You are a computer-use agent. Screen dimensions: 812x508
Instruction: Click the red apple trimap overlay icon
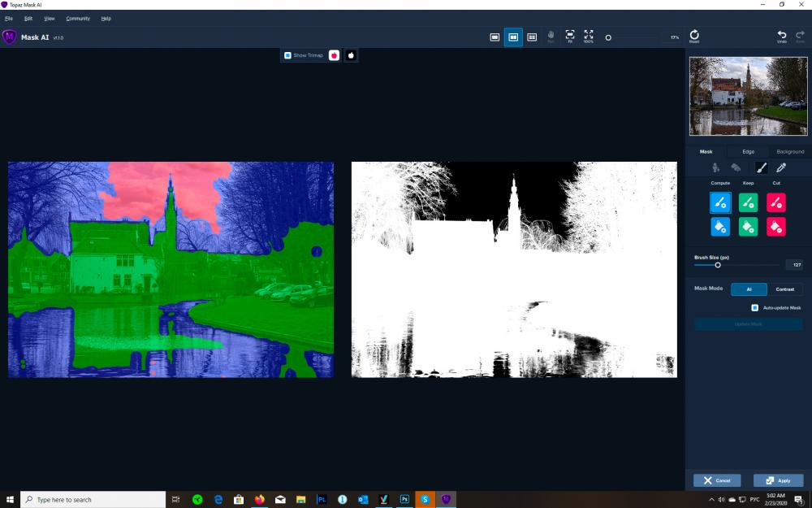tap(334, 55)
